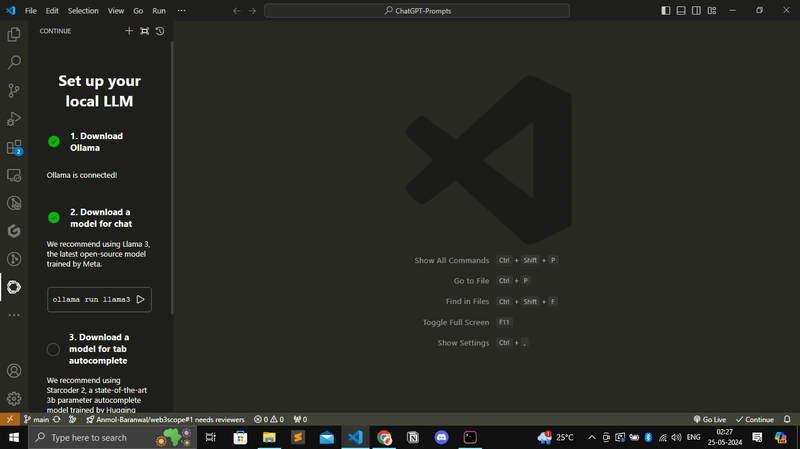Open the Selection menu

[83, 11]
